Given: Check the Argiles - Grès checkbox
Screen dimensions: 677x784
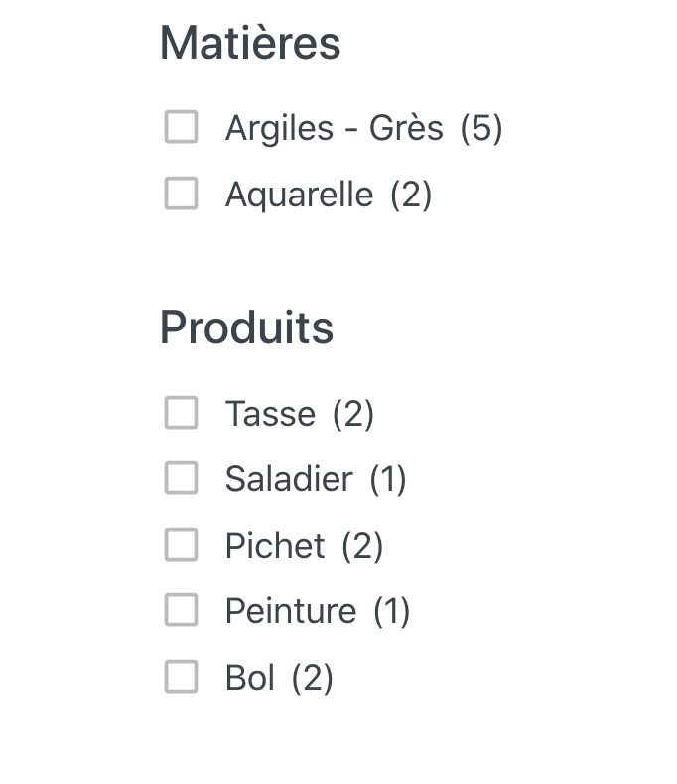Looking at the screenshot, I should pos(181,127).
